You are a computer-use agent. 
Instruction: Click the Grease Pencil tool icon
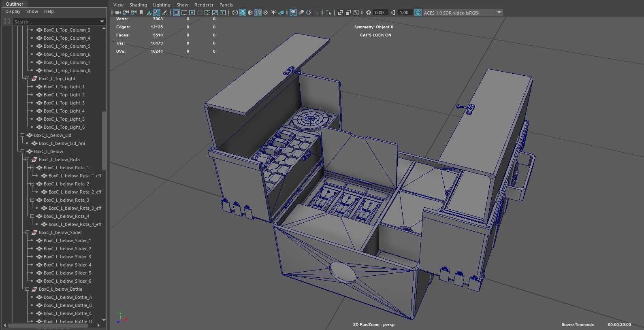click(x=164, y=13)
